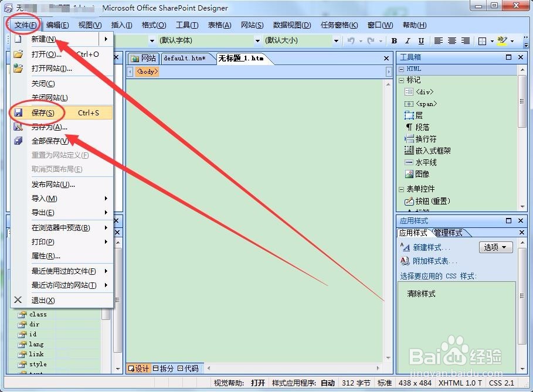This screenshot has height=392, width=533.
Task: Align text right in toolbar
Action: 466,41
